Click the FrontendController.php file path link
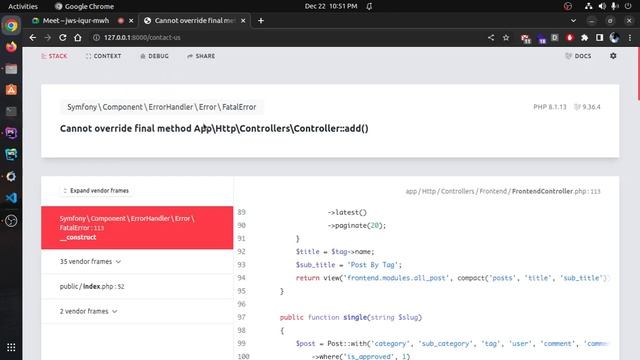Image resolution: width=640 pixels, height=360 pixels. click(503, 191)
